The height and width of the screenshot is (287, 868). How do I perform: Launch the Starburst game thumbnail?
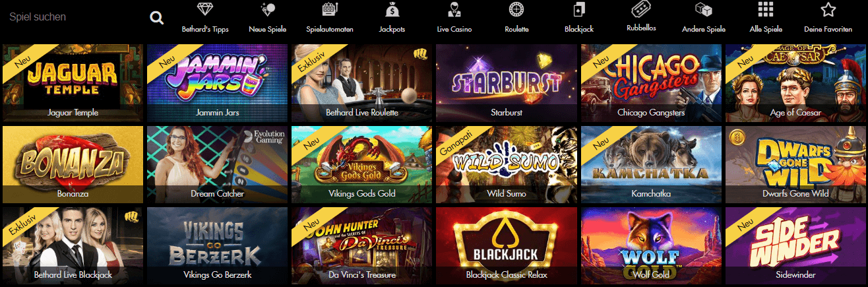506,82
